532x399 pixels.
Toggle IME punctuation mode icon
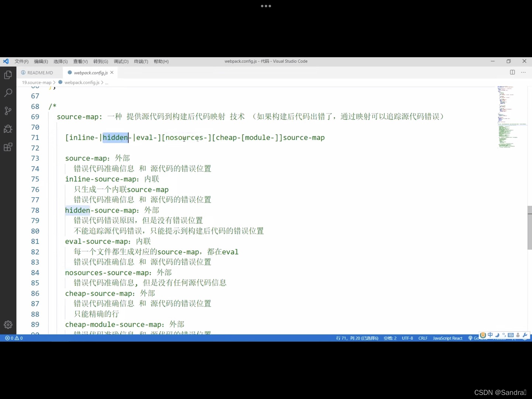point(504,335)
